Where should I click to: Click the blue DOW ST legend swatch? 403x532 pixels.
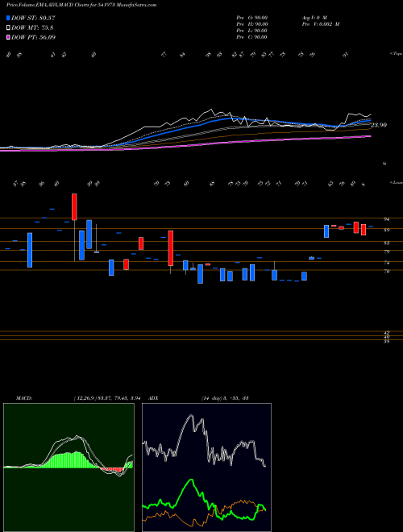pyautogui.click(x=9, y=19)
